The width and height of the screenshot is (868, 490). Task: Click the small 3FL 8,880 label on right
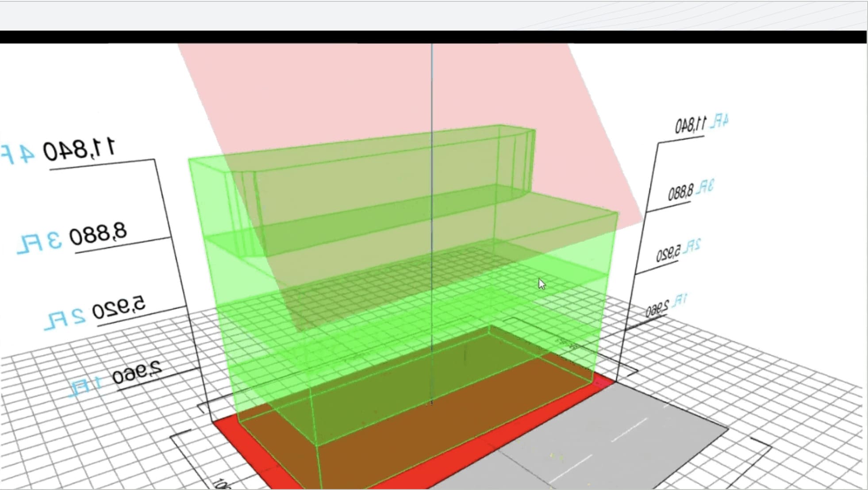[x=691, y=190]
